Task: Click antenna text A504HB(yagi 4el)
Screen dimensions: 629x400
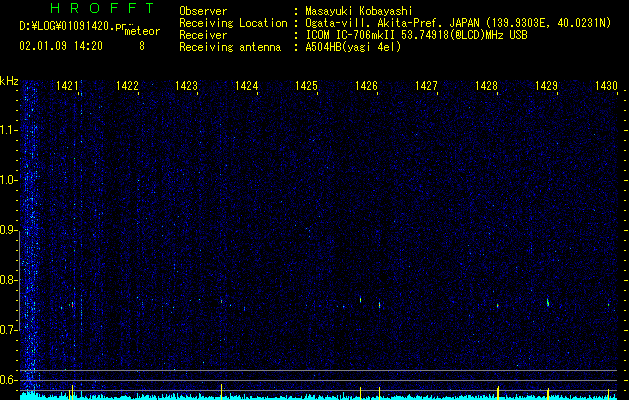Action: [x=353, y=47]
